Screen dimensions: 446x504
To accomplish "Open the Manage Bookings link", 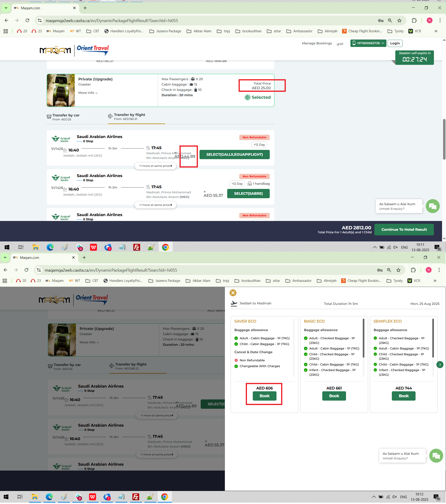I will click(317, 43).
